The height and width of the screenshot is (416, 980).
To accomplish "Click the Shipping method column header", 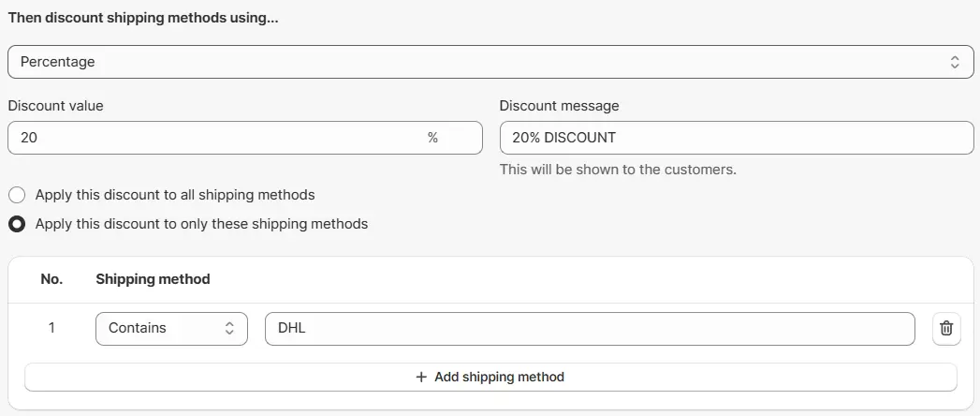I will (153, 279).
